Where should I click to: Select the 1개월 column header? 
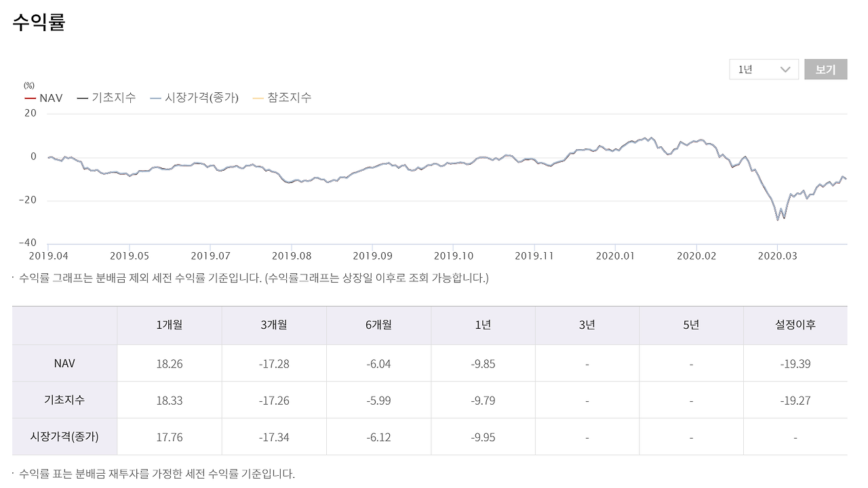[x=169, y=325]
